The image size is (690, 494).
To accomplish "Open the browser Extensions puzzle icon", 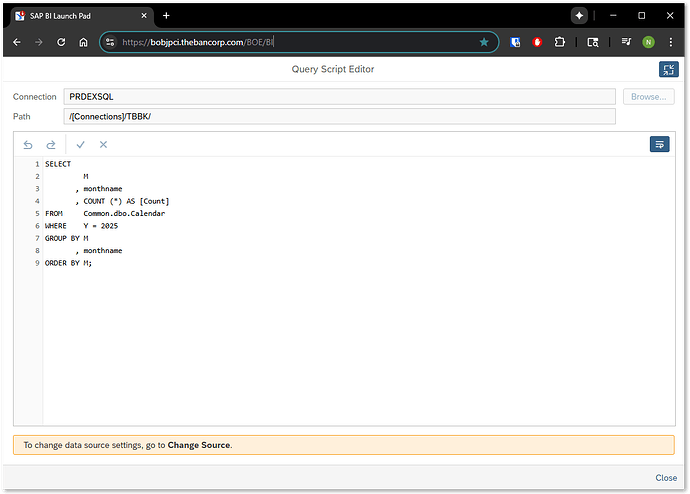I will click(x=558, y=43).
